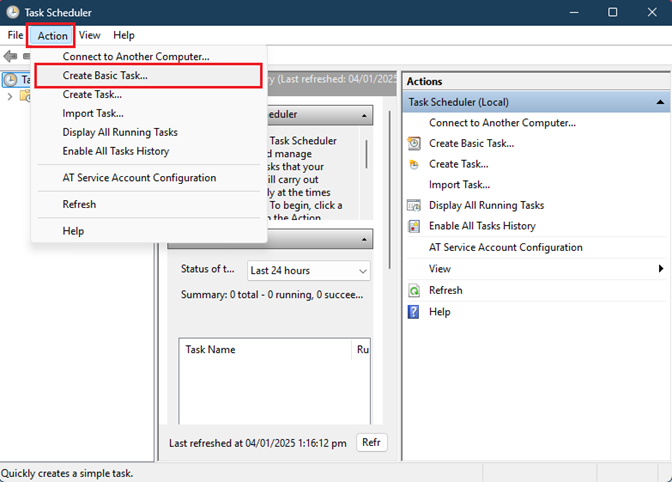Click Create Task link in Actions pane
The image size is (672, 482).
(459, 164)
